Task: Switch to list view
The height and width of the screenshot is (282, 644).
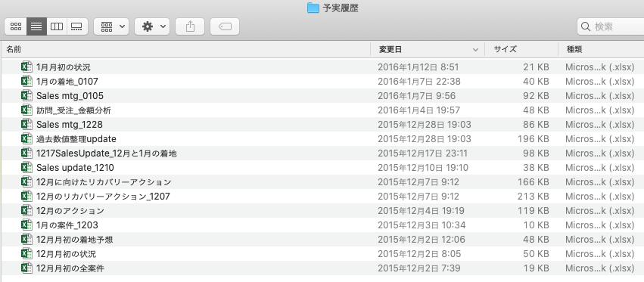Action: click(x=36, y=26)
